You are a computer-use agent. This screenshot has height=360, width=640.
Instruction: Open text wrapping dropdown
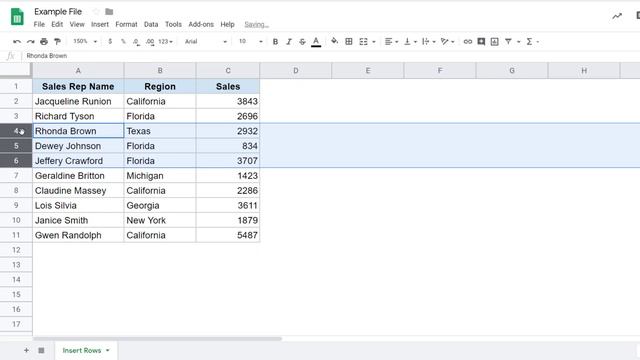(428, 42)
